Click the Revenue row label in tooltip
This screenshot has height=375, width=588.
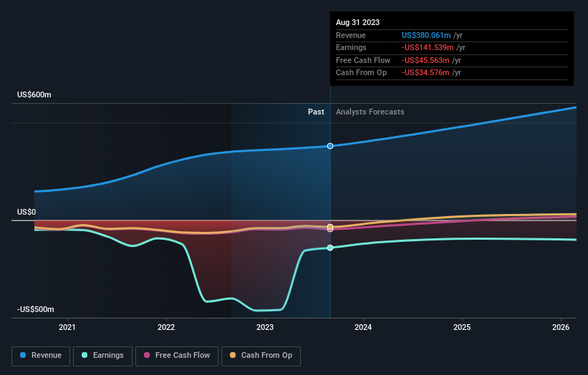351,35
